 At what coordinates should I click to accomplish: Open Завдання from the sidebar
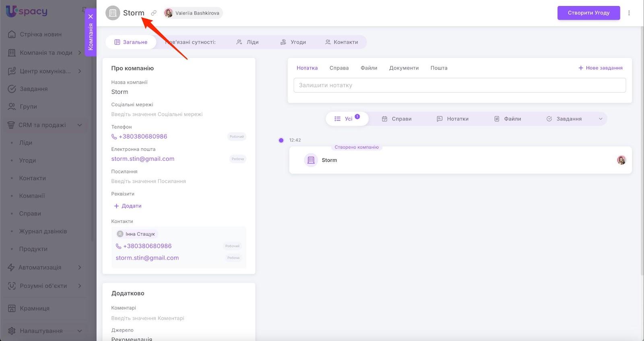[33, 89]
